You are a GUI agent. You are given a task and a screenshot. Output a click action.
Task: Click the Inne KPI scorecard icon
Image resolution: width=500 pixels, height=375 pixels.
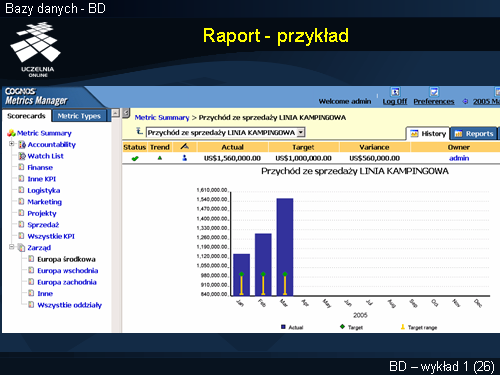point(21,179)
